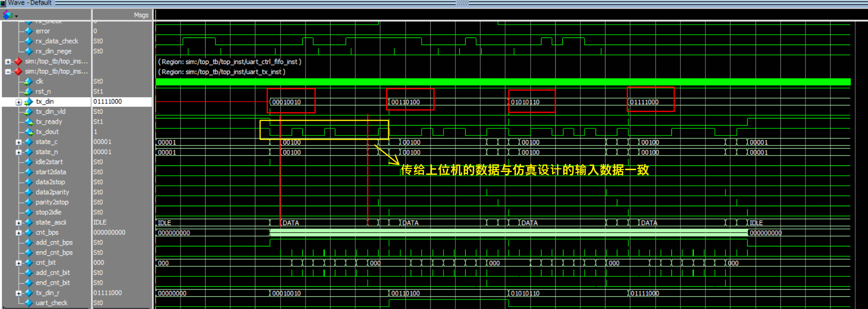
Task: Click rst_n value St1 in Msgs column
Action: click(98, 91)
